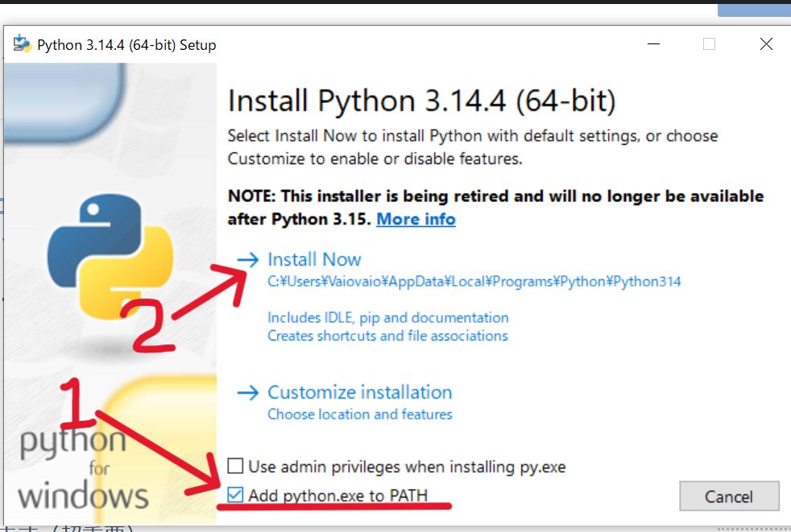Viewport: 791px width, 532px height.
Task: Open the More info link
Action: coord(416,219)
